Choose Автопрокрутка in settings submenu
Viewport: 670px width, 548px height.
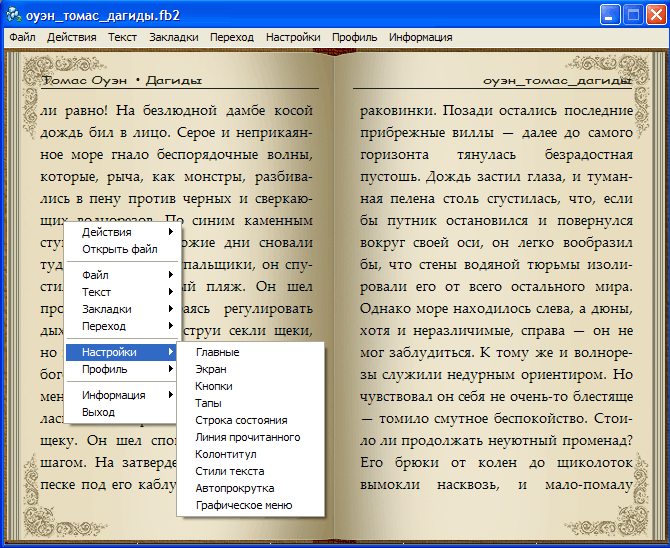[234, 488]
